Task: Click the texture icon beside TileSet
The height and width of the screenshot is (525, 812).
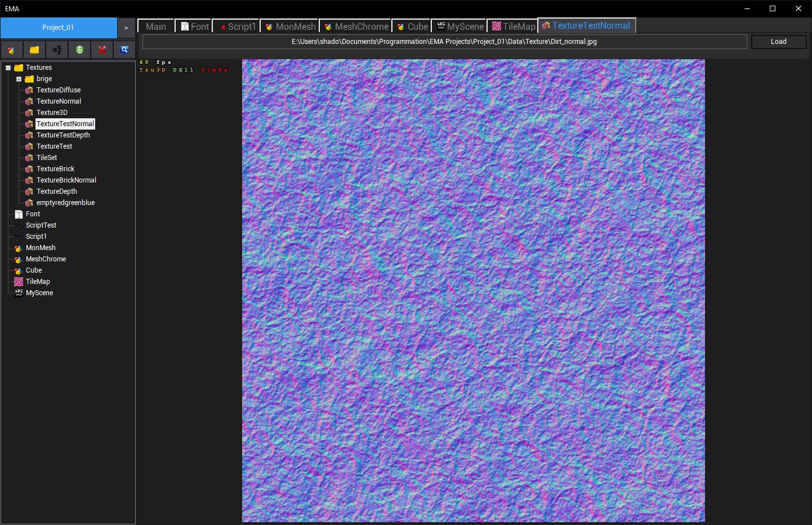Action: (29, 158)
